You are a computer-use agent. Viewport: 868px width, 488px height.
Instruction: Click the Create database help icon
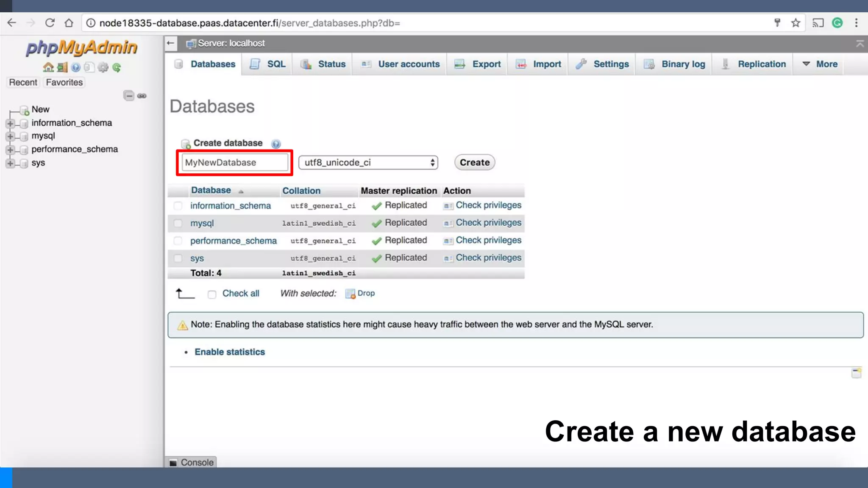[276, 144]
